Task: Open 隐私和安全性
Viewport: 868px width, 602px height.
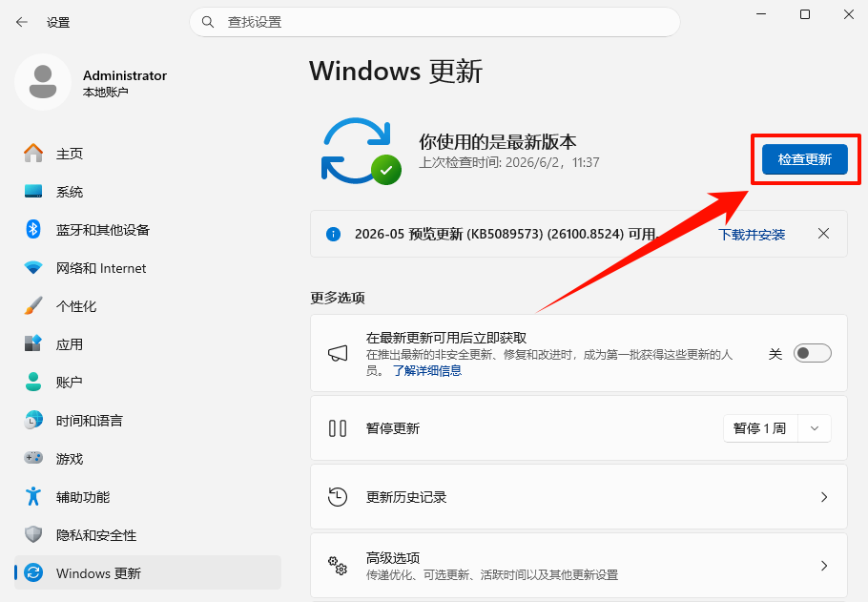Action: (148, 534)
